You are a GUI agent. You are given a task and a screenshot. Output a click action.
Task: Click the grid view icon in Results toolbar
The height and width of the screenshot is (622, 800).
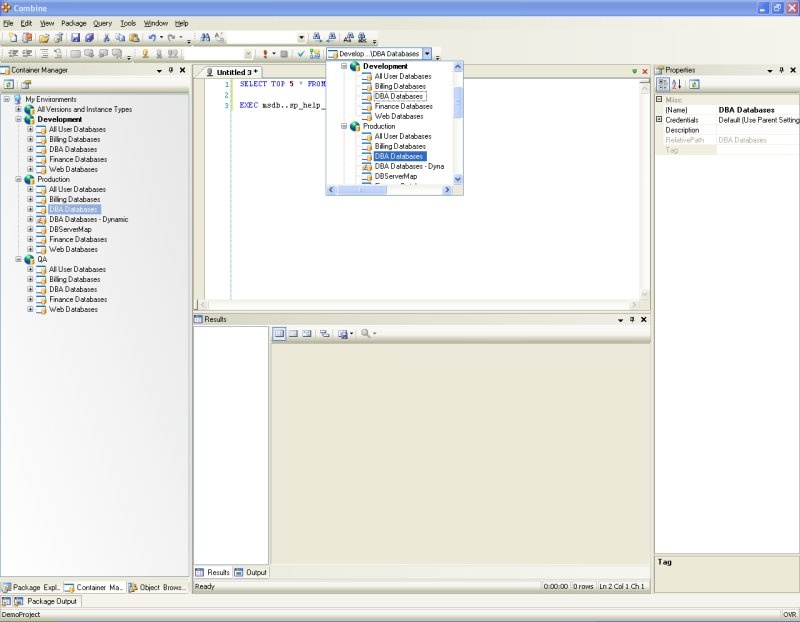tap(279, 333)
